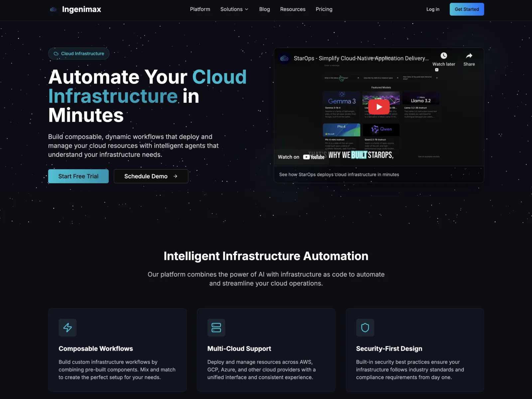
Task: Click the Security-First Design shield icon
Action: pyautogui.click(x=365, y=328)
